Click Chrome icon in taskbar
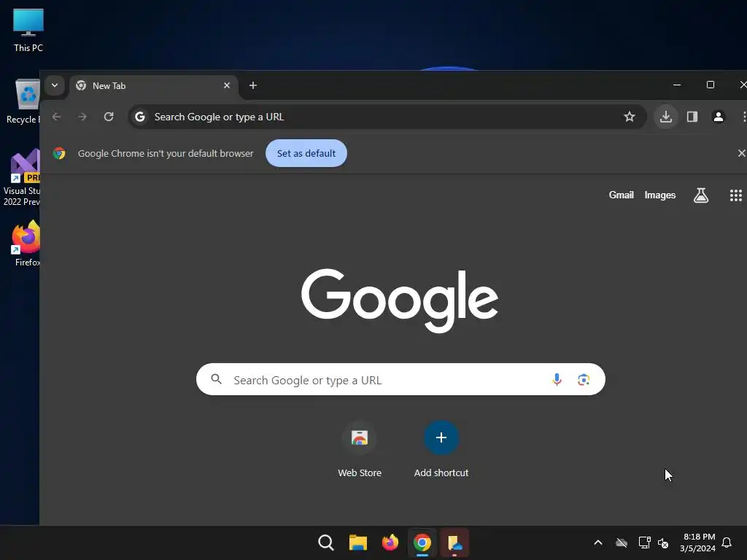 click(422, 542)
